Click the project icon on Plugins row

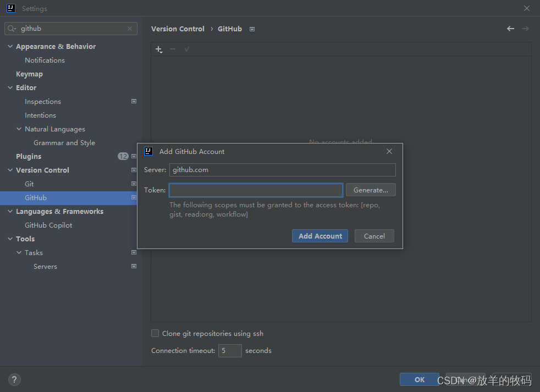pos(134,156)
